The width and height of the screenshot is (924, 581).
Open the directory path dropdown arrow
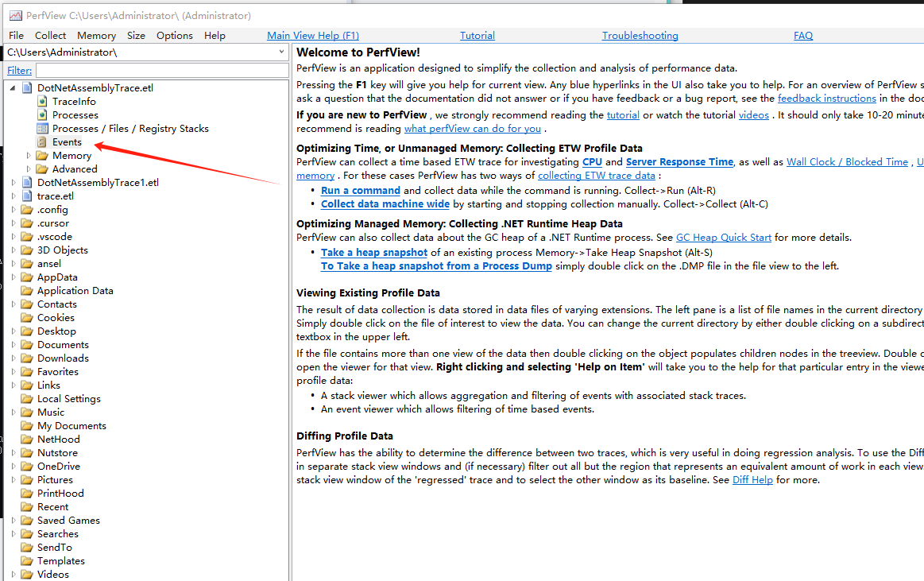click(282, 52)
